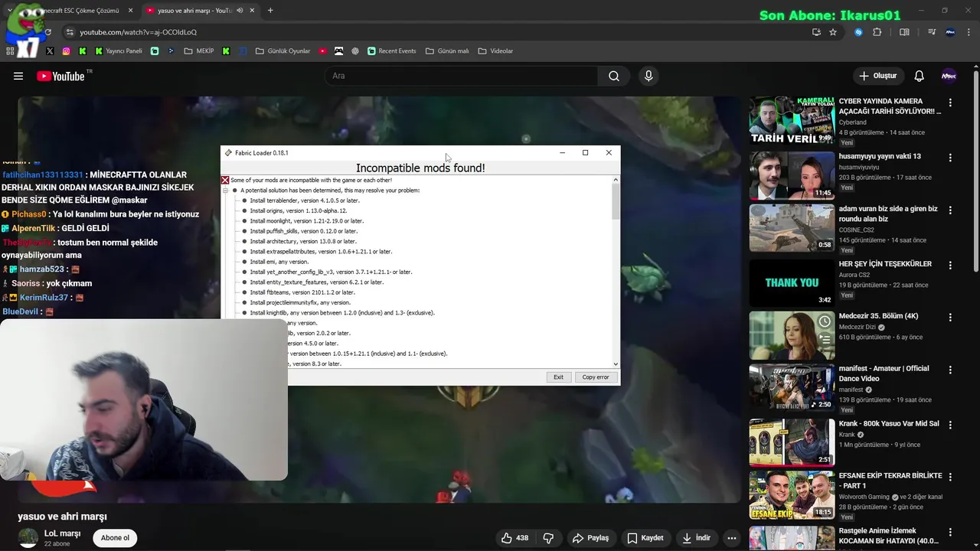
Task: Open the THANK YOU video thumbnail
Action: pyautogui.click(x=792, y=283)
